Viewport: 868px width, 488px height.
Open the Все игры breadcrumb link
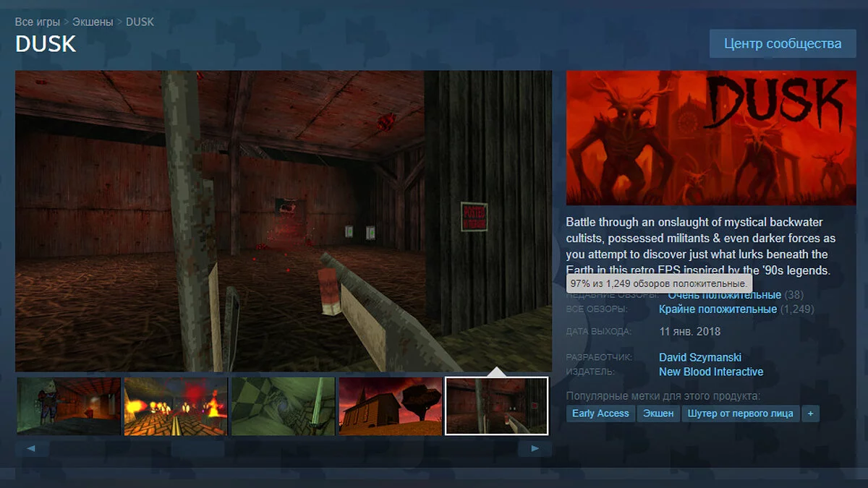point(38,22)
